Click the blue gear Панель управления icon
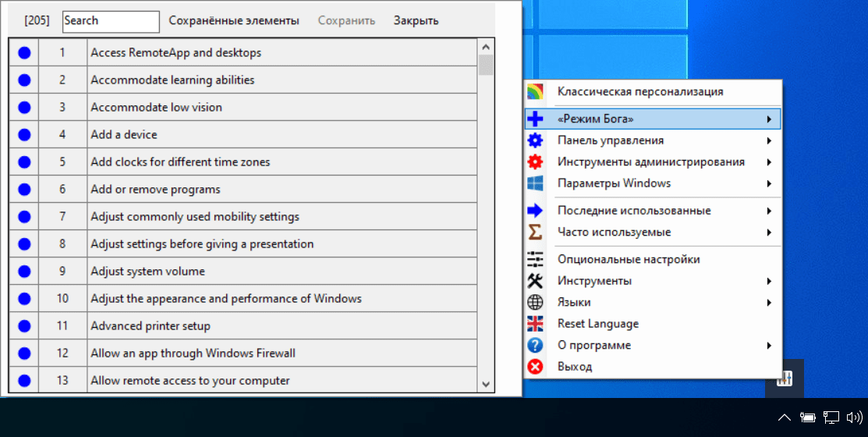The width and height of the screenshot is (868, 437). click(535, 140)
